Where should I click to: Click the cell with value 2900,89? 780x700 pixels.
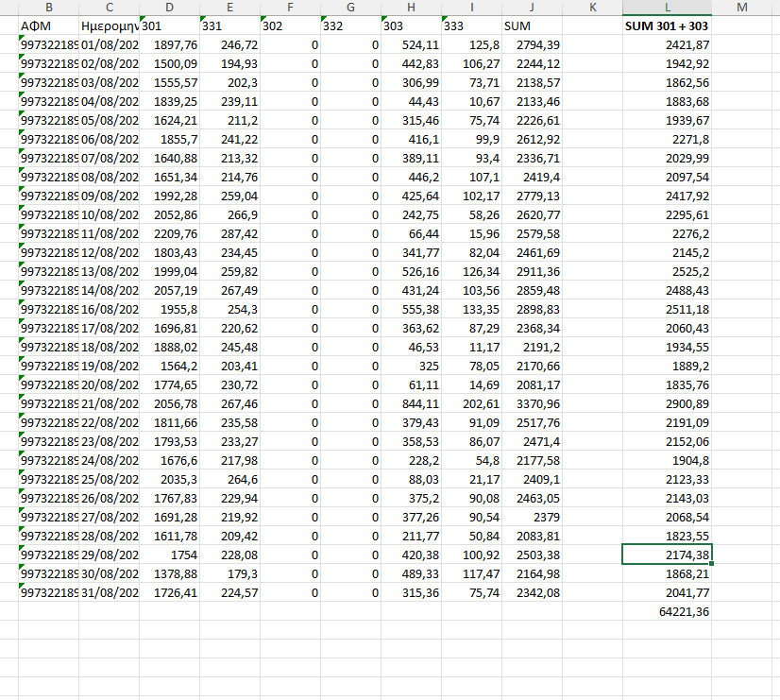click(667, 403)
